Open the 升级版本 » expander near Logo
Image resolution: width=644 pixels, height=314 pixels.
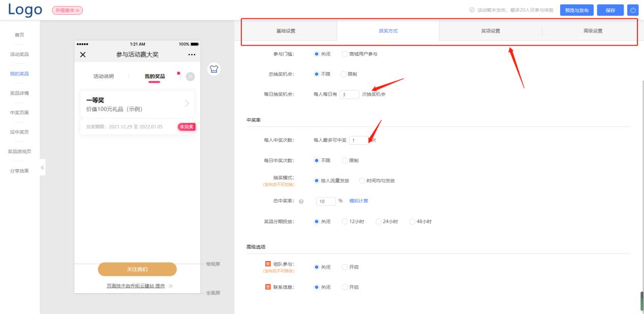click(66, 10)
